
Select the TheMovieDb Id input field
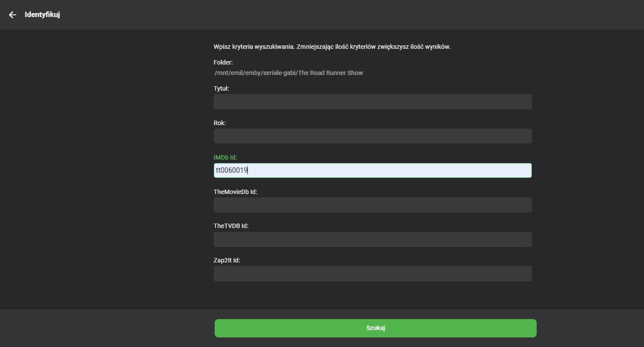373,205
